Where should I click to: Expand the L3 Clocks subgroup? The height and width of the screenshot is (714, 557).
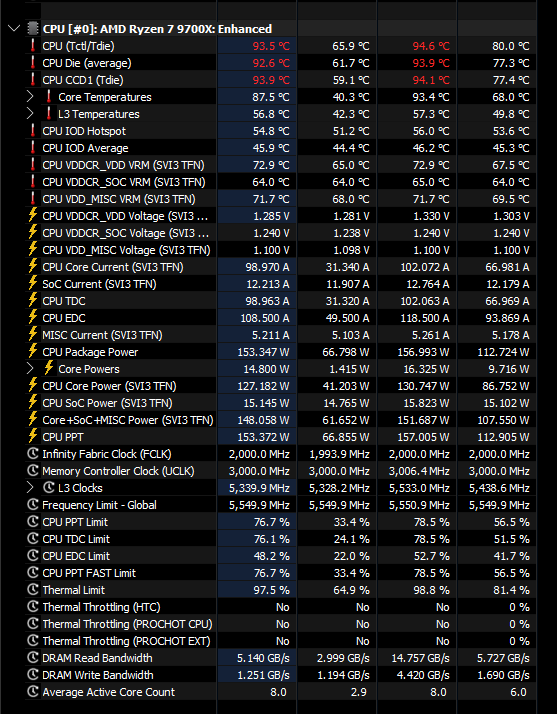30,488
